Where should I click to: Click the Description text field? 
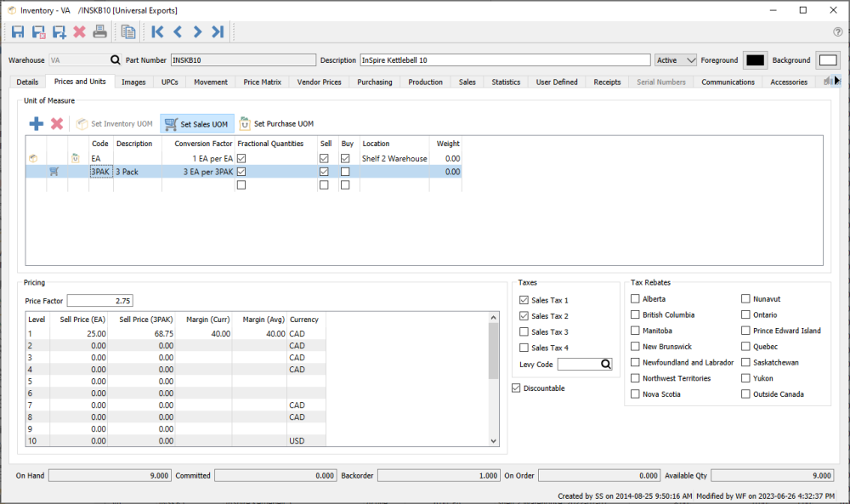pos(505,60)
